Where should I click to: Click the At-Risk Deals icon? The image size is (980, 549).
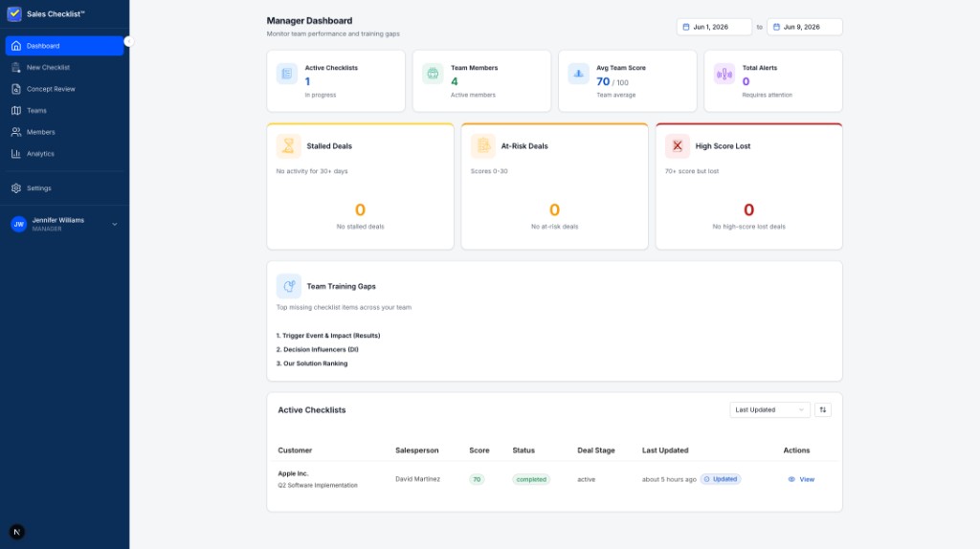click(x=483, y=146)
